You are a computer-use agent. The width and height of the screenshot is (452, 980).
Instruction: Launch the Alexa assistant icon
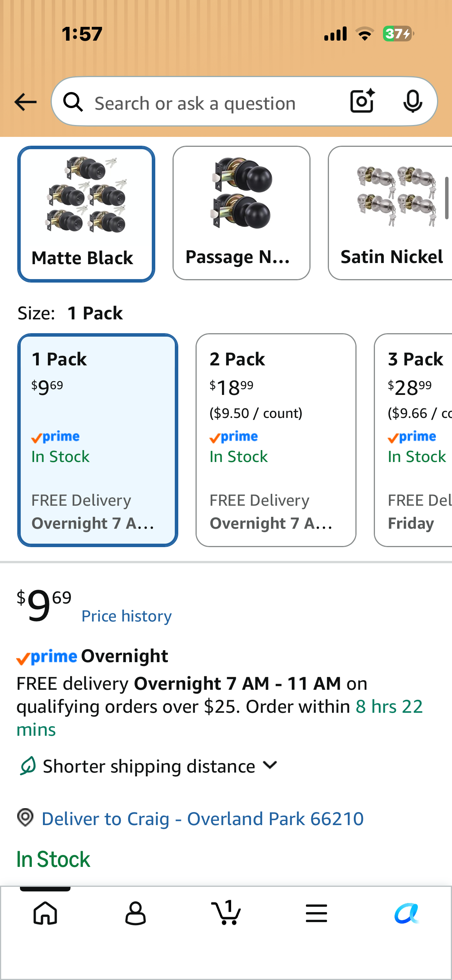coord(406,913)
